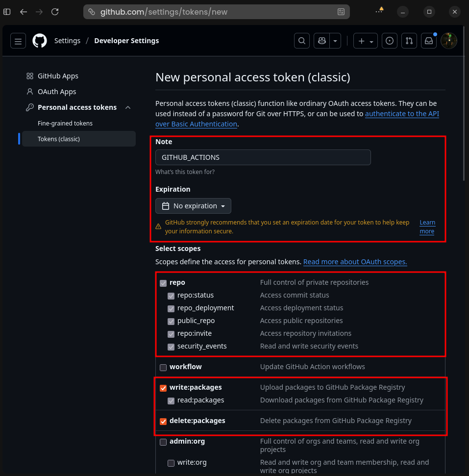Image resolution: width=469 pixels, height=476 pixels.
Task: Click the GitHub octocat logo
Action: click(x=39, y=41)
